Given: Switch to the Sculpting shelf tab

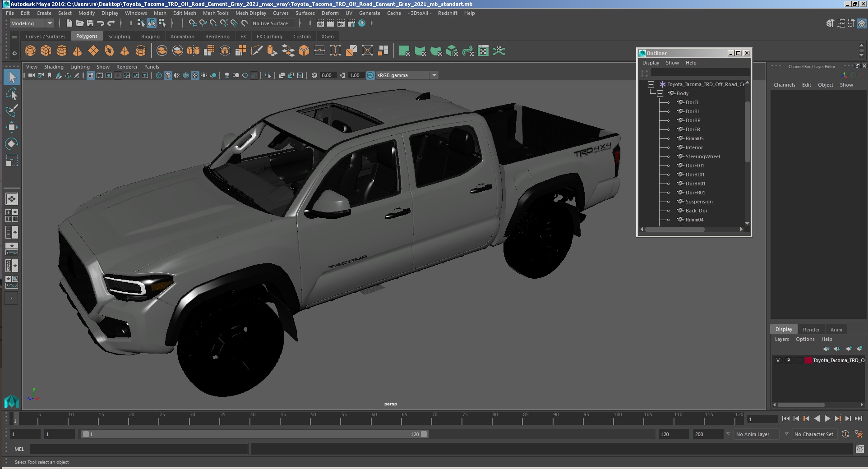Looking at the screenshot, I should [119, 37].
